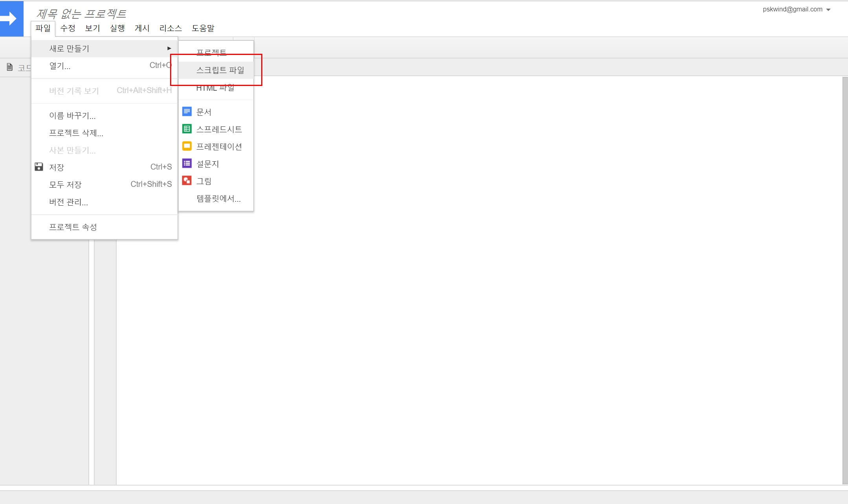Click the code file icon in sidebar
This screenshot has width=848, height=504.
[10, 68]
